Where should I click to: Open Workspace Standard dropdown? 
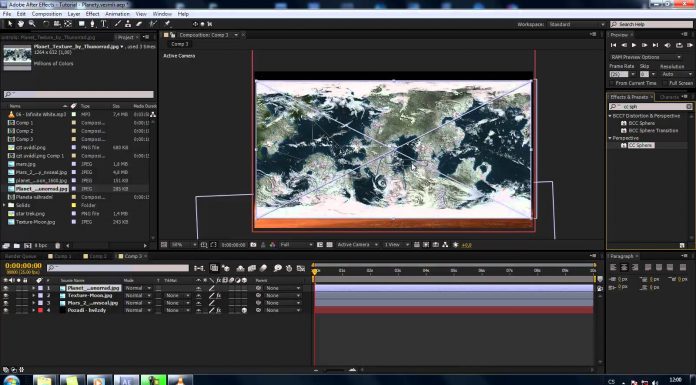577,24
